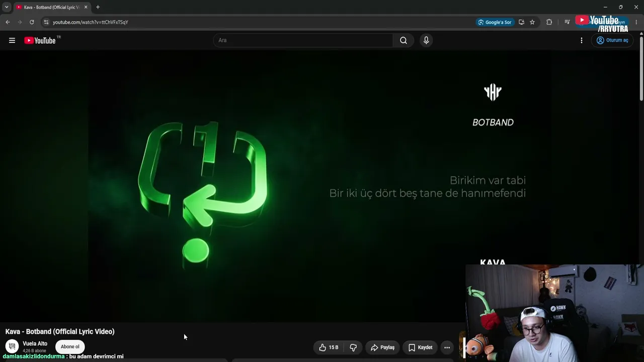Close the Kava - Botband tab
This screenshot has height=362, width=644.
point(86,7)
